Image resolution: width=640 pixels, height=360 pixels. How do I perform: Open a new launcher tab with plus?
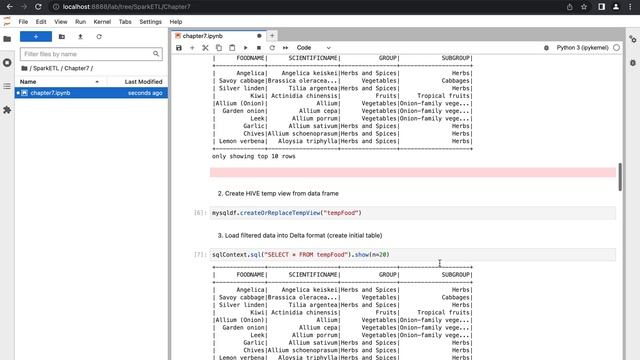(272, 36)
